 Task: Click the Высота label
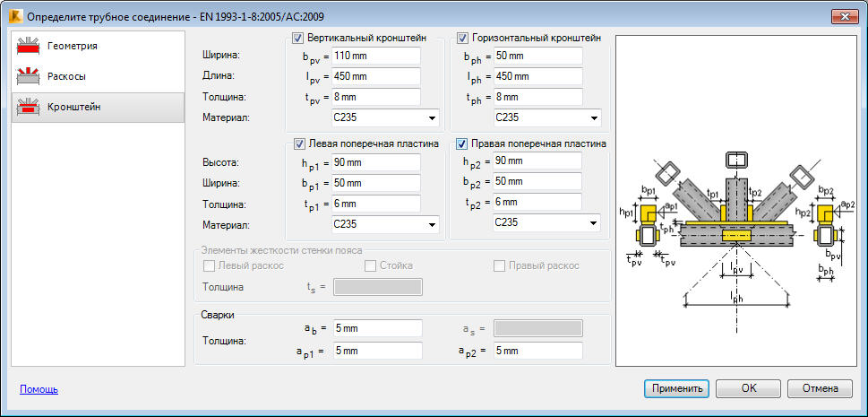[x=219, y=162]
